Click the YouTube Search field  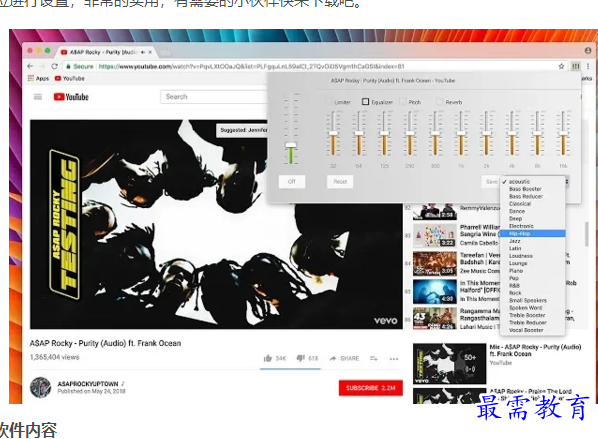(x=214, y=97)
